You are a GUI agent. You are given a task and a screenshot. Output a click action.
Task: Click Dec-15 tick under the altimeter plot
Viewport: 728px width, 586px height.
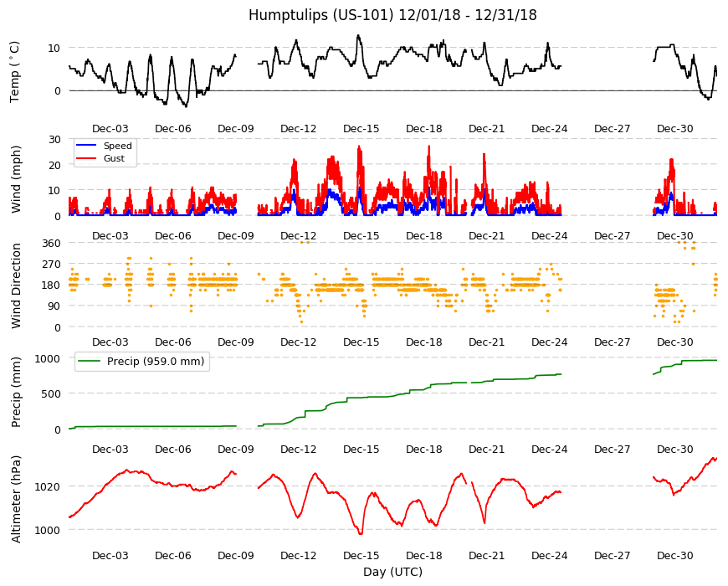[361, 555]
